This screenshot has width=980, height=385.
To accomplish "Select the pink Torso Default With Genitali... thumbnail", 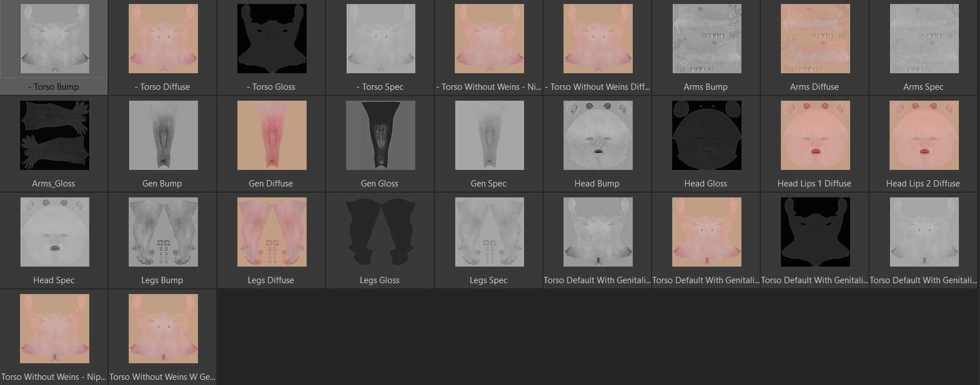I will pyautogui.click(x=707, y=232).
